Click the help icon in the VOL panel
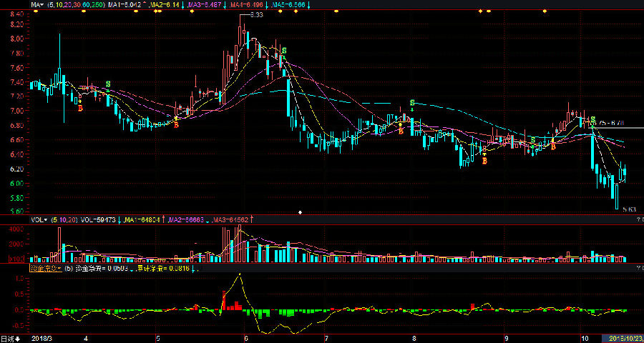Image resolution: width=644 pixels, height=343 pixels. point(639,219)
